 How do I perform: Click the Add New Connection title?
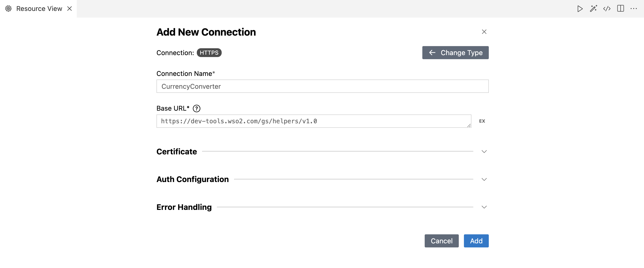(x=206, y=32)
